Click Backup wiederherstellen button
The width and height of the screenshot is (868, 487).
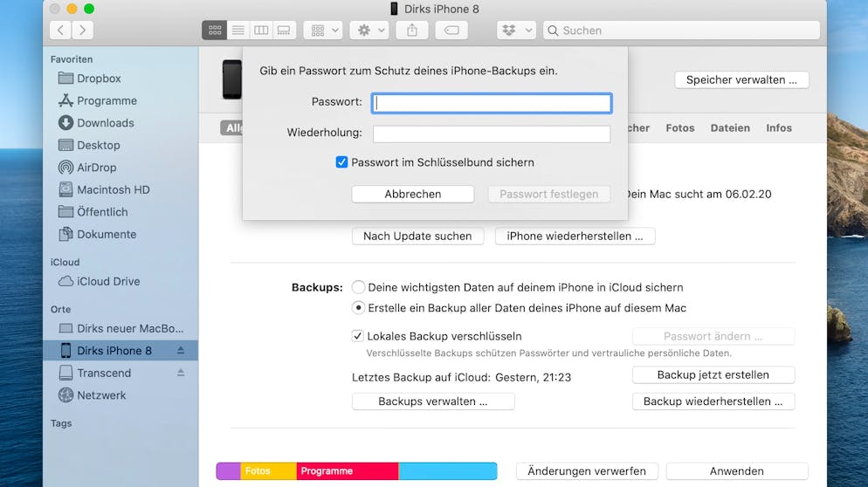(x=713, y=401)
